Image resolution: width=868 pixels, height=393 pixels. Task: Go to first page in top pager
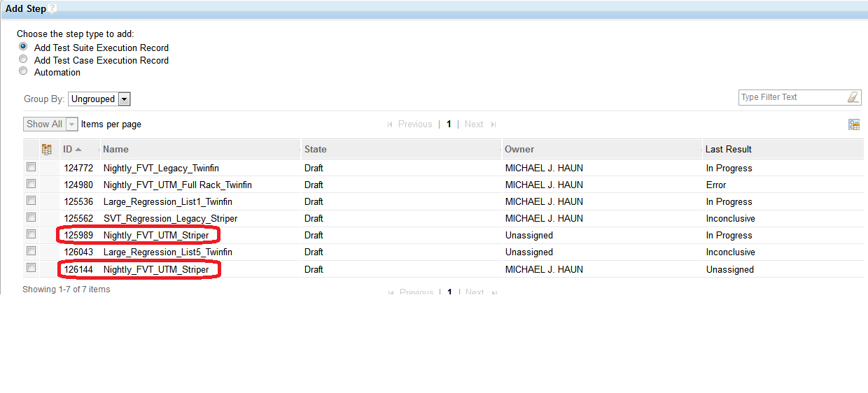pos(390,124)
